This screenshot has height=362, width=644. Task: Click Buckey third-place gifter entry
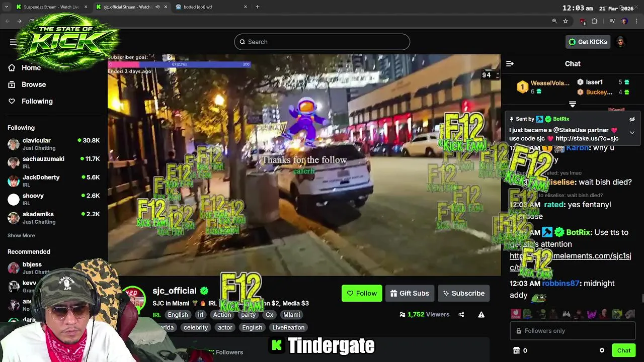click(x=603, y=92)
